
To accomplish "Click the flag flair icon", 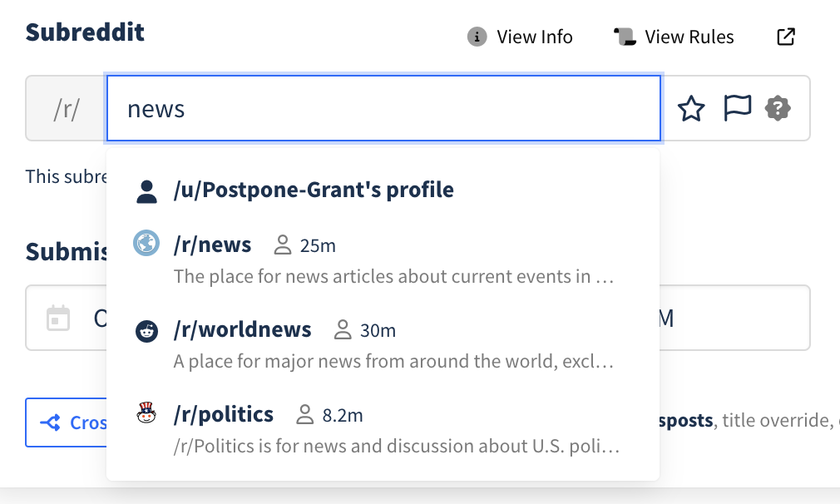I will 737,108.
